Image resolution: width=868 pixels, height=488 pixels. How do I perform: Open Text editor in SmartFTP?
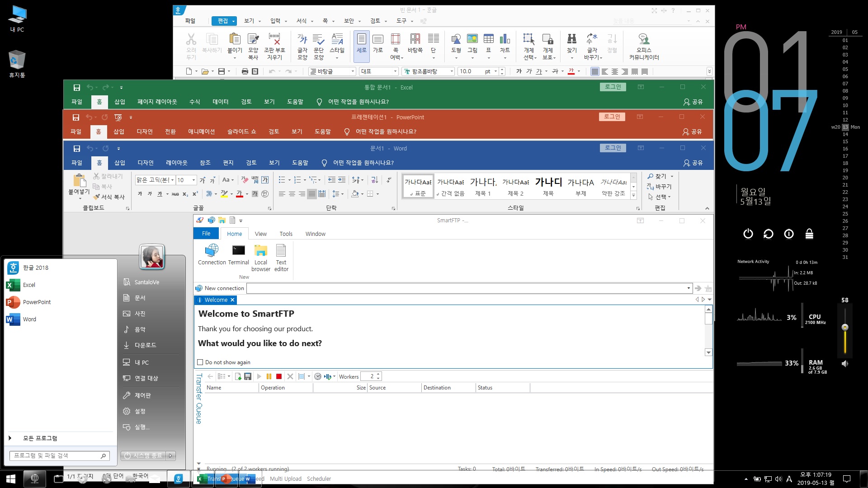click(x=281, y=258)
